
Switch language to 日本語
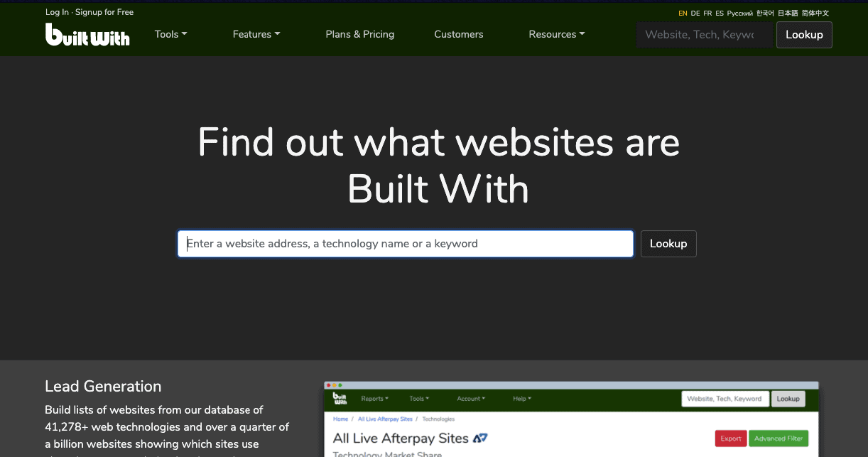pos(788,13)
